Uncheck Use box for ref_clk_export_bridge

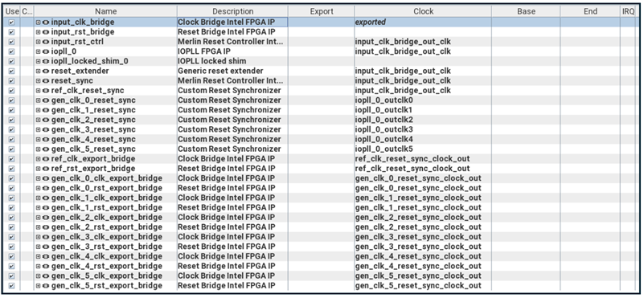pos(11,159)
